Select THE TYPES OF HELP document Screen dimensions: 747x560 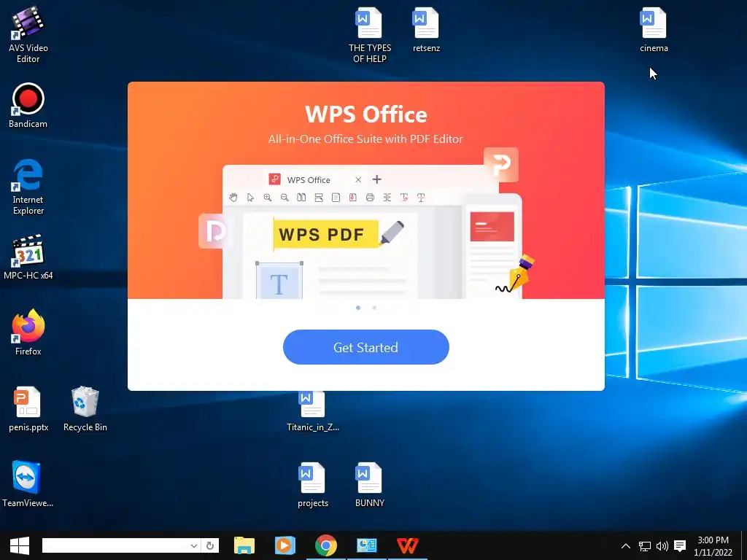(x=370, y=35)
